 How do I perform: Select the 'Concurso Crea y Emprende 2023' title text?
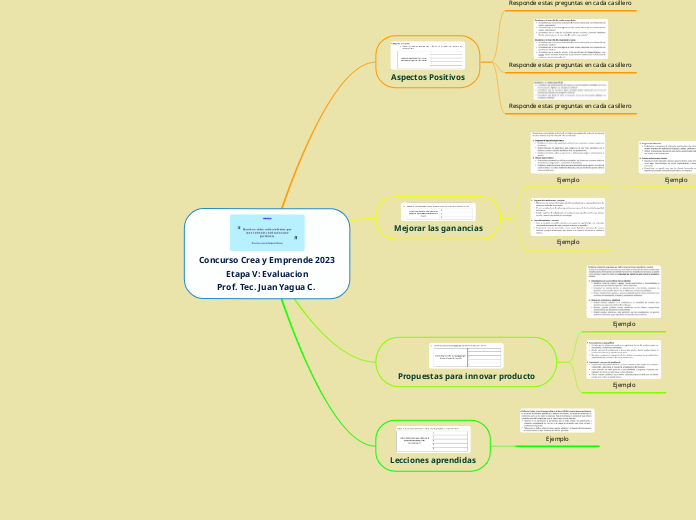[267, 260]
